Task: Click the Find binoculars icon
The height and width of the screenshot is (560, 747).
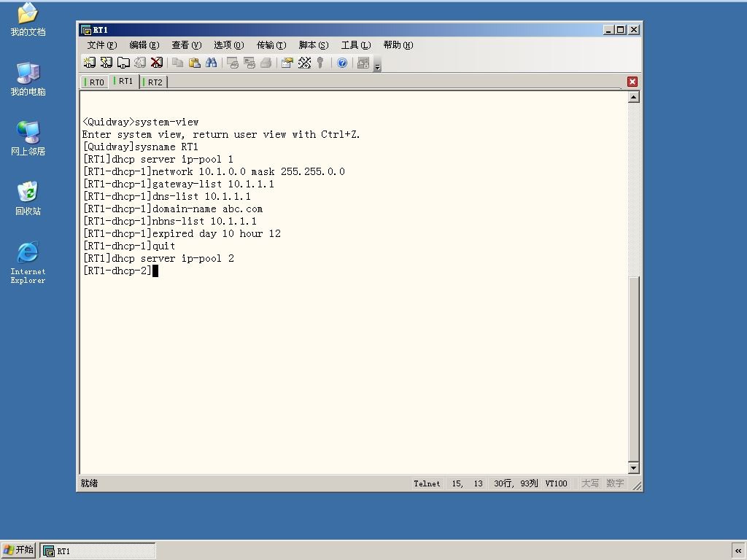Action: click(211, 63)
